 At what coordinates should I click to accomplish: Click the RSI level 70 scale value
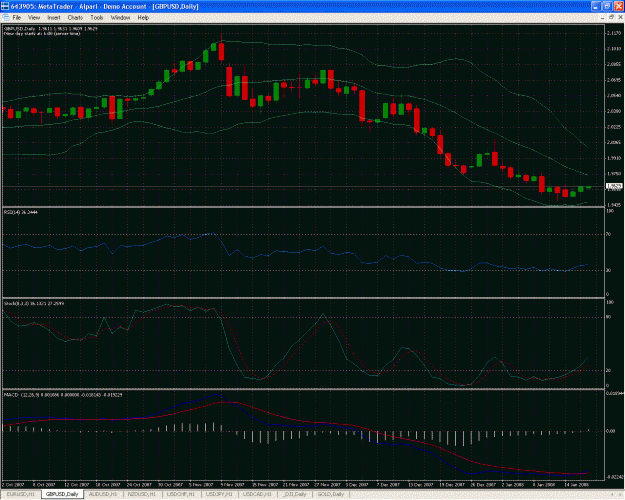(609, 234)
